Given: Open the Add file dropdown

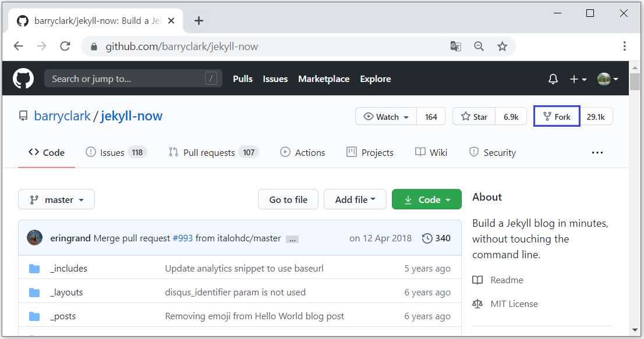Looking at the screenshot, I should pos(355,199).
